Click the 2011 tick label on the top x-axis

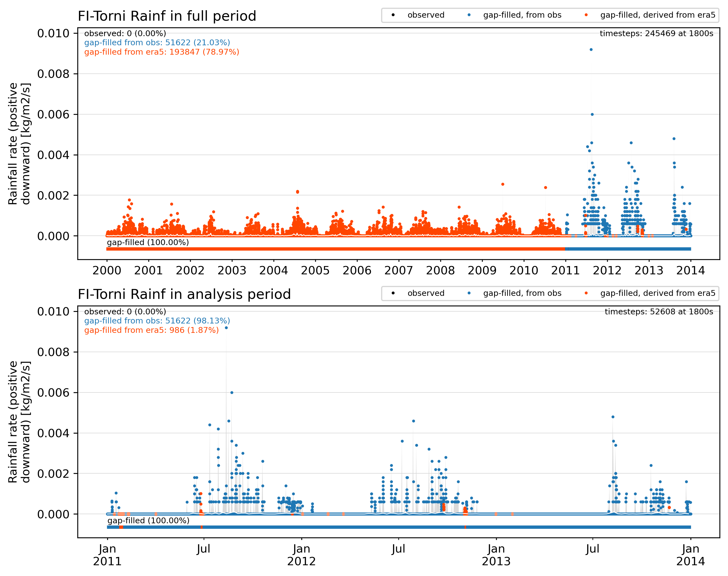click(x=565, y=270)
